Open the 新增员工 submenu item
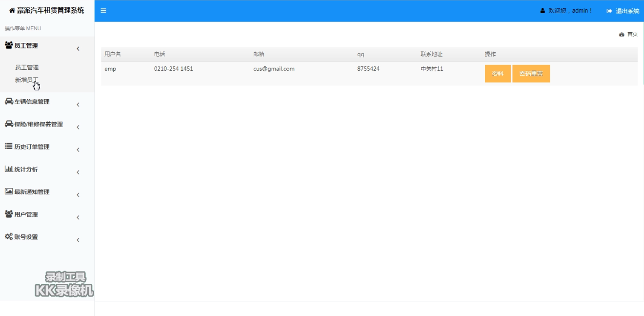The width and height of the screenshot is (644, 316). tap(27, 80)
